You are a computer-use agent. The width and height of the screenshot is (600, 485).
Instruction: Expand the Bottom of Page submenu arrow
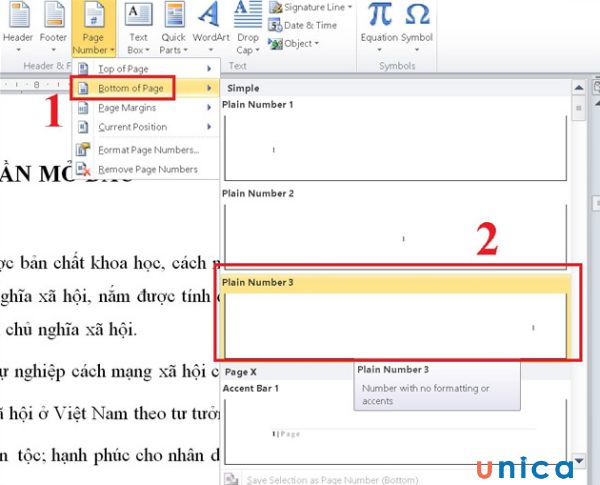(x=209, y=88)
